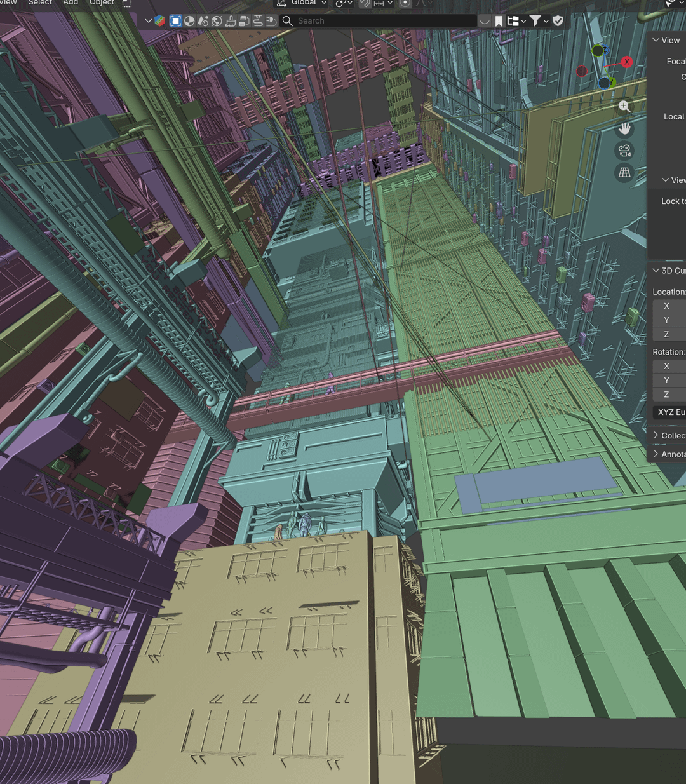This screenshot has height=784, width=686.
Task: Click the red X axis gizmo
Action: coord(627,62)
